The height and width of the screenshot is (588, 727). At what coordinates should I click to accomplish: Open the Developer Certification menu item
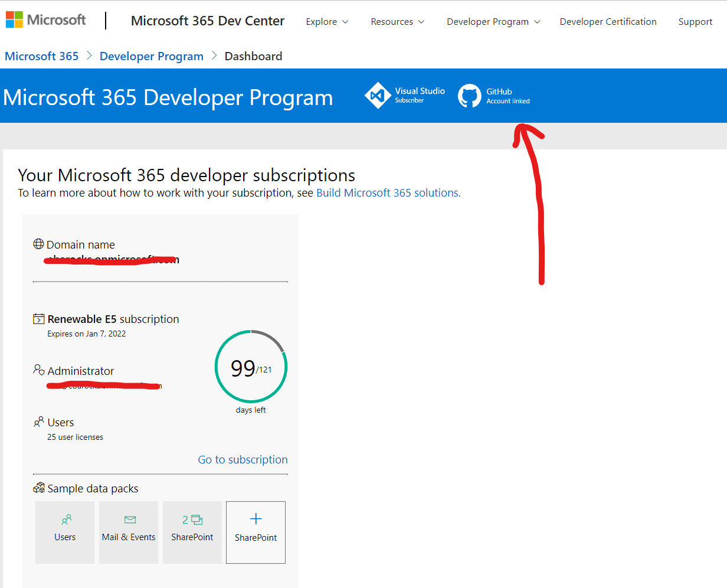tap(608, 22)
